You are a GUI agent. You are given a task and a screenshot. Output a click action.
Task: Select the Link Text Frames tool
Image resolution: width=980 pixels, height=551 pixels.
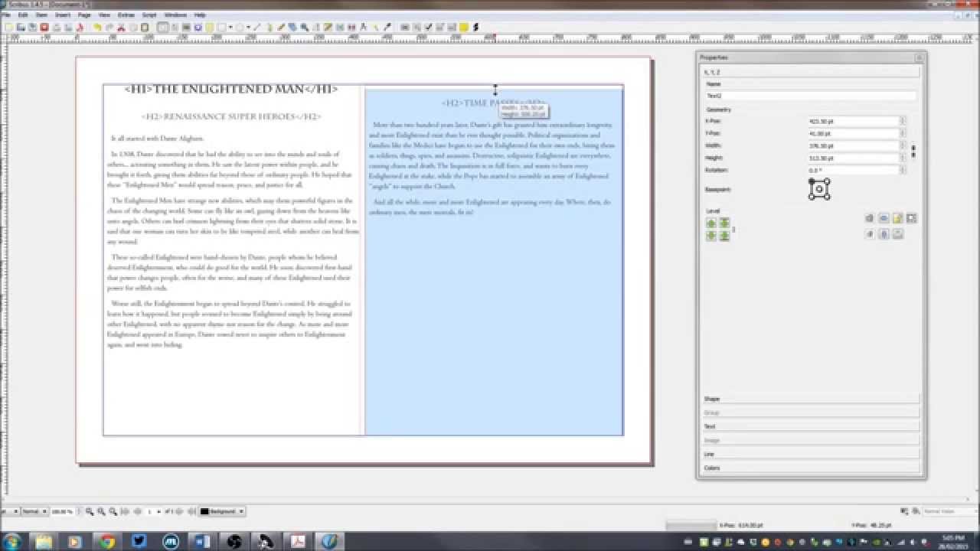pos(340,27)
